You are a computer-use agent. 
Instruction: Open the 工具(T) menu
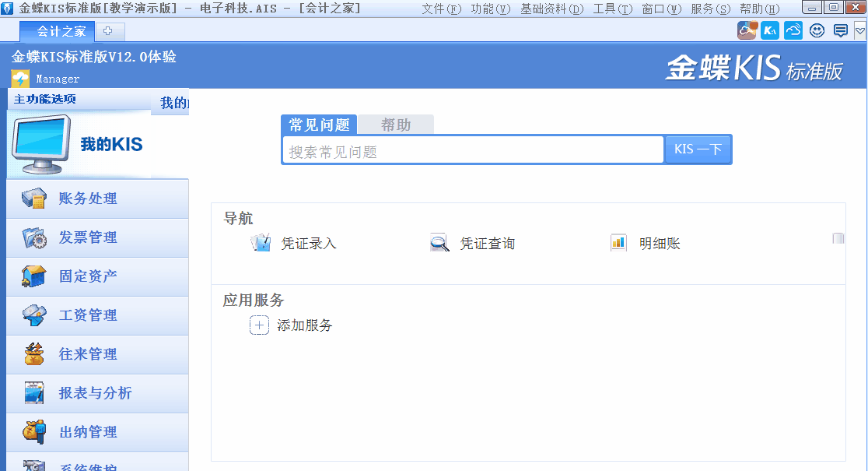[613, 9]
